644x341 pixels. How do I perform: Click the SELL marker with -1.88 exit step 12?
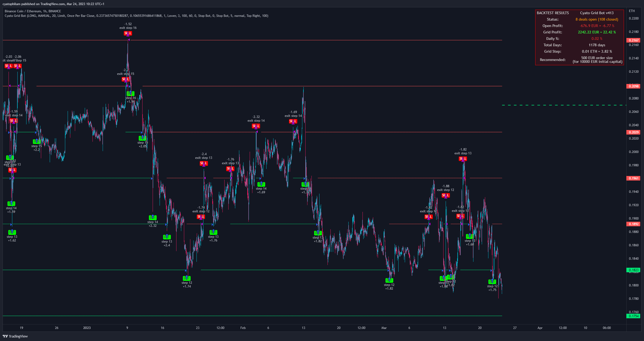coord(446,195)
